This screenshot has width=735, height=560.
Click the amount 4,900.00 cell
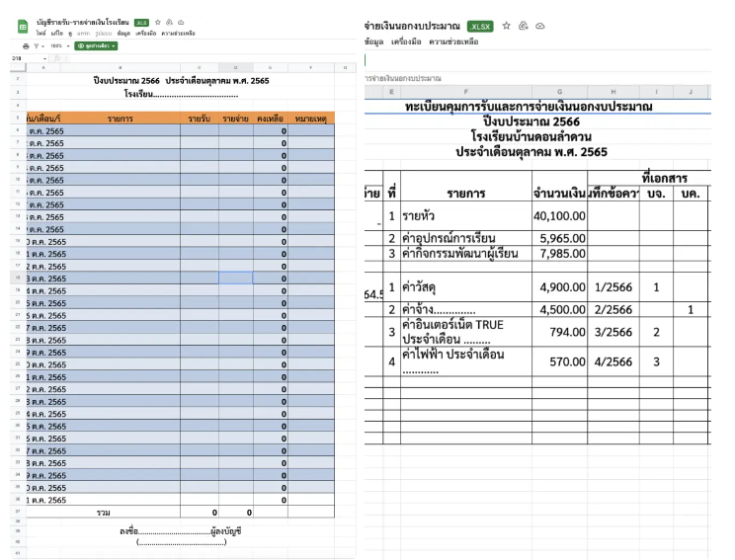click(x=560, y=286)
